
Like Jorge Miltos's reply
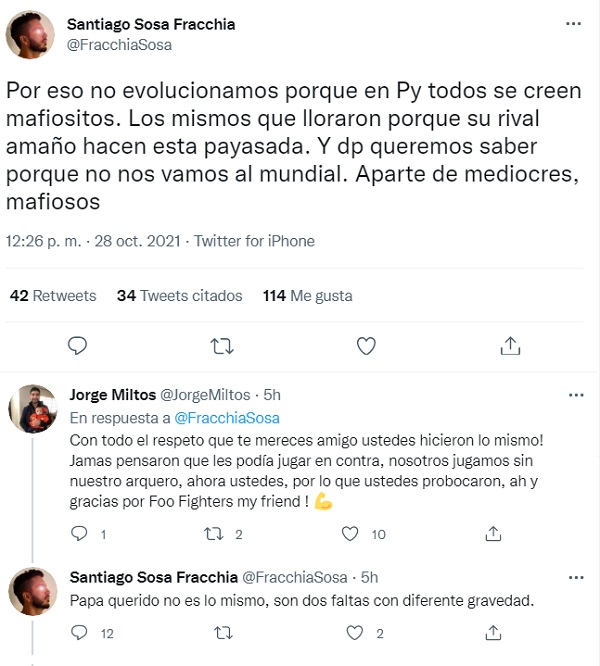[350, 534]
